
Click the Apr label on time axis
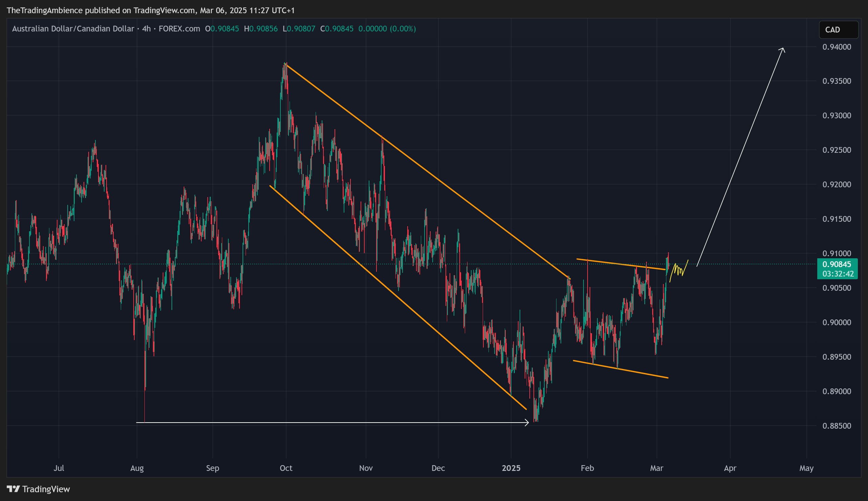[x=730, y=468]
